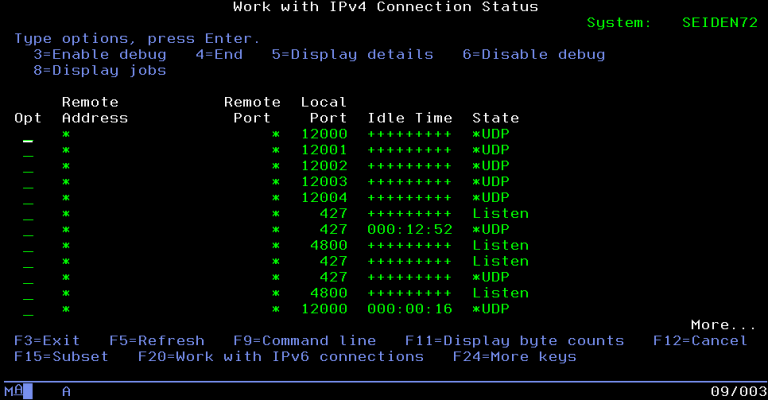Click the Local Port column header
The width and height of the screenshot is (768, 400).
pyautogui.click(x=324, y=110)
